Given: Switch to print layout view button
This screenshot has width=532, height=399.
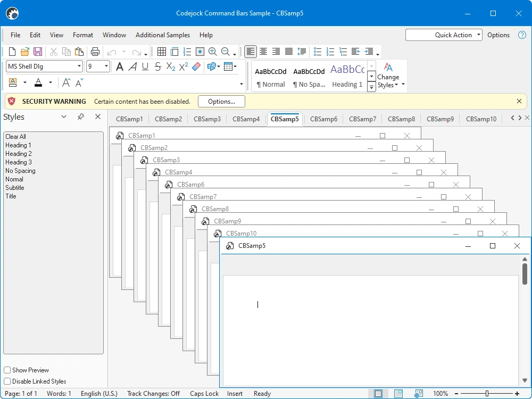Looking at the screenshot, I should pos(378,394).
